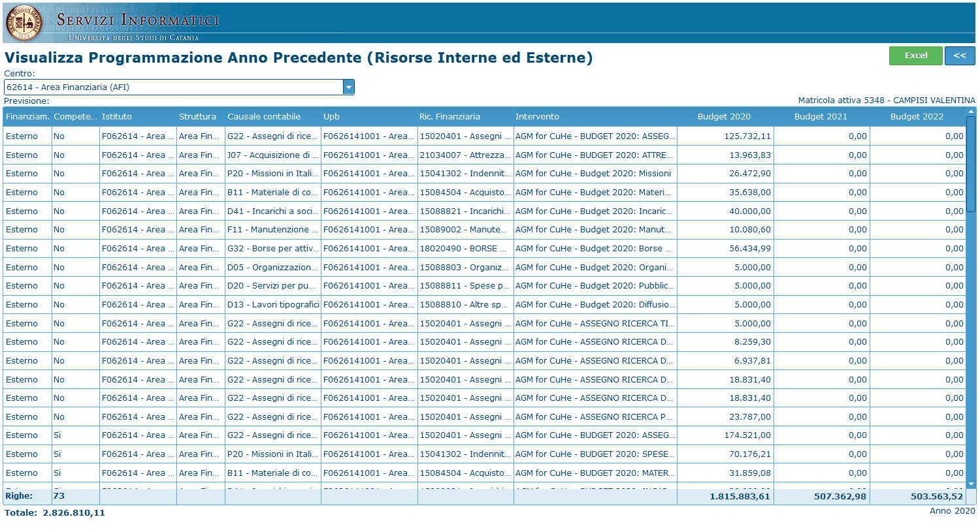This screenshot has height=532, width=980.
Task: Click Ric. Finanziaria column header
Action: pyautogui.click(x=465, y=117)
